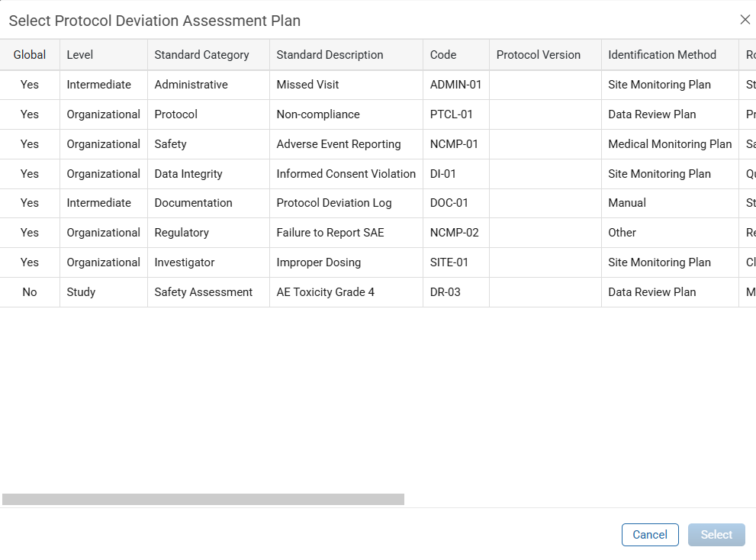The width and height of the screenshot is (756, 560).
Task: Sort by the Level column header
Action: point(104,55)
